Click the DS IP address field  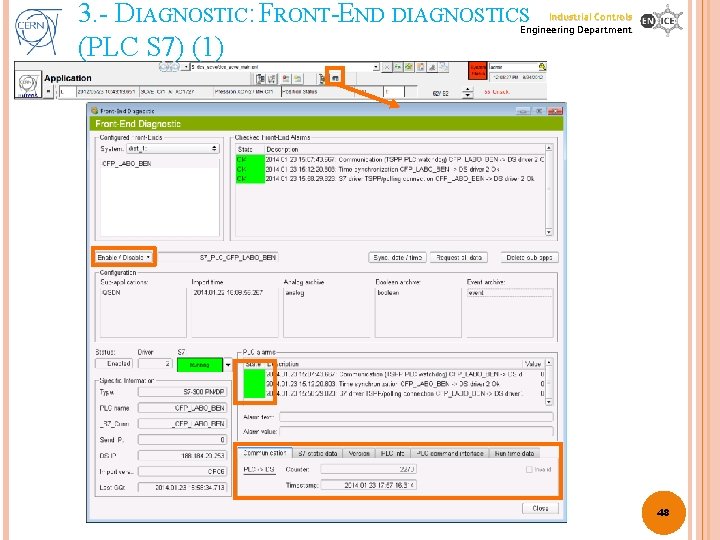[x=182, y=456]
